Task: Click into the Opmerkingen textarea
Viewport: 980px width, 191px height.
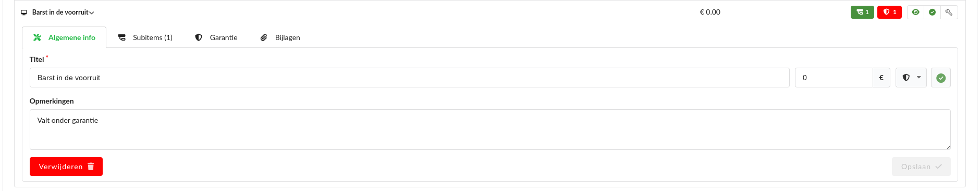Action: coord(490,130)
